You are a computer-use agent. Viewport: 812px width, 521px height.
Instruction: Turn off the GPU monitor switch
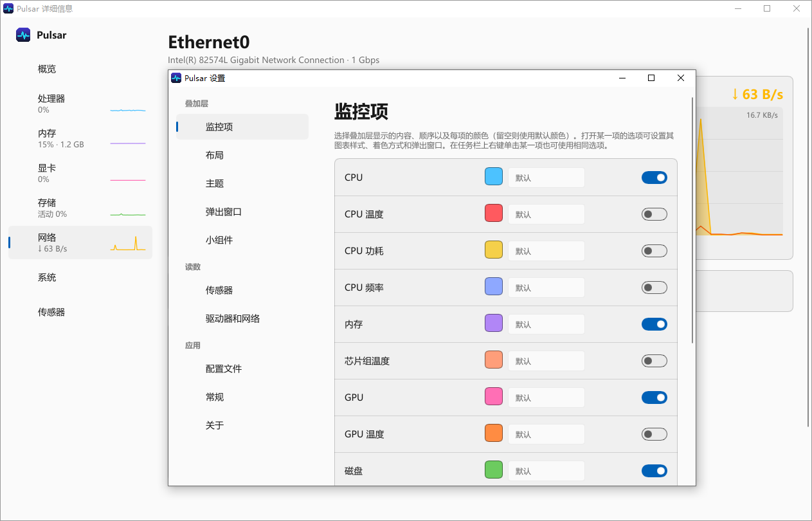[654, 398]
